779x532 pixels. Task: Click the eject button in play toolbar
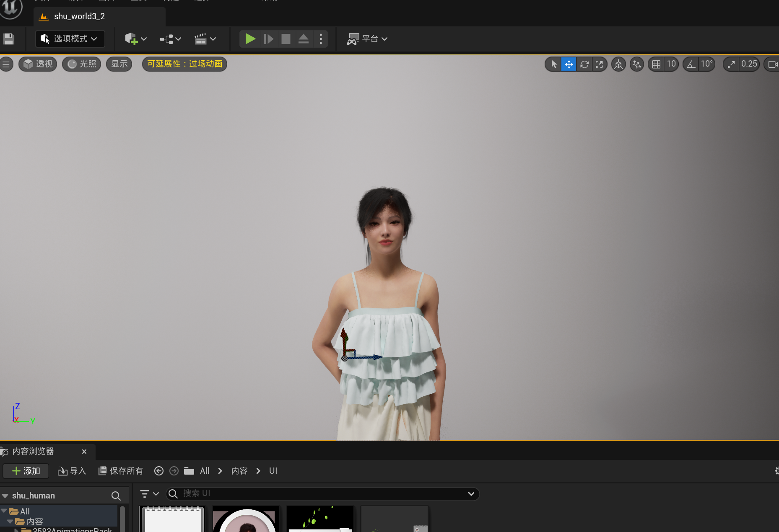304,39
